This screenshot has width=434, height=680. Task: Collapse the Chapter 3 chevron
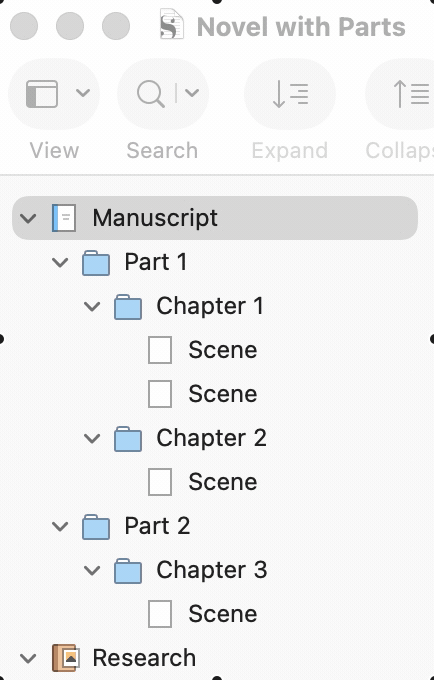click(x=92, y=570)
